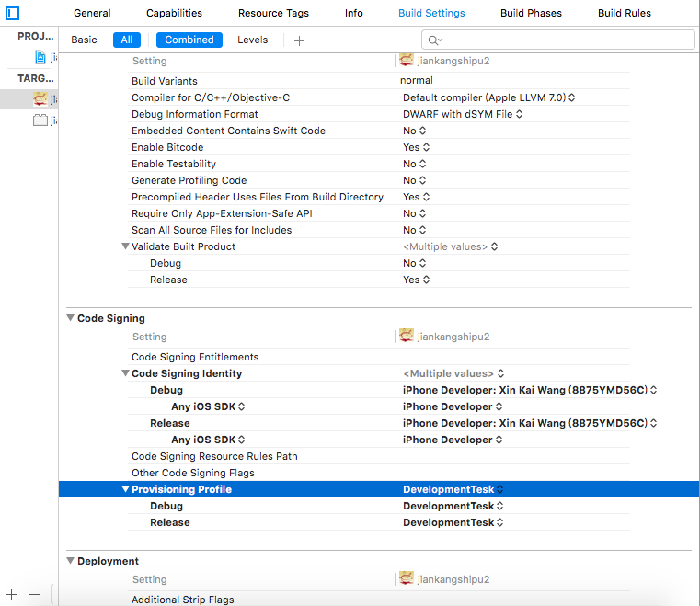Image resolution: width=700 pixels, height=606 pixels.
Task: Click the magnifier icon in search field
Action: (x=435, y=40)
